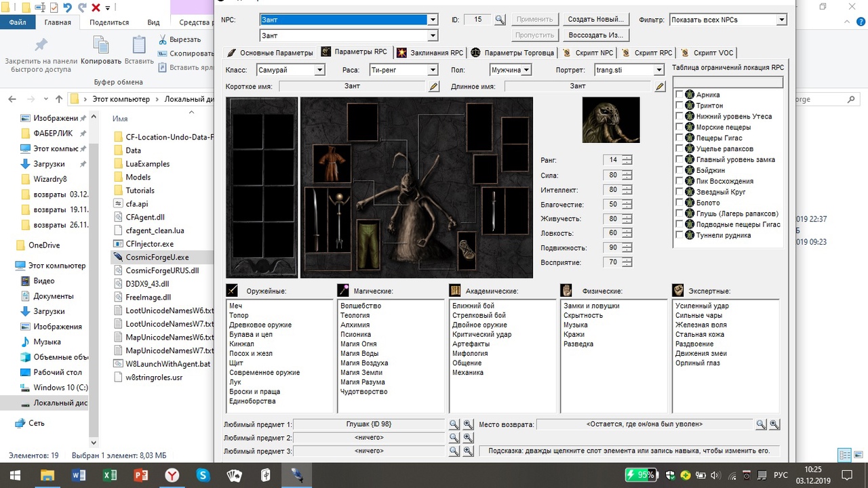Expand the Раса dropdown showing Ти-ренг

click(x=432, y=70)
